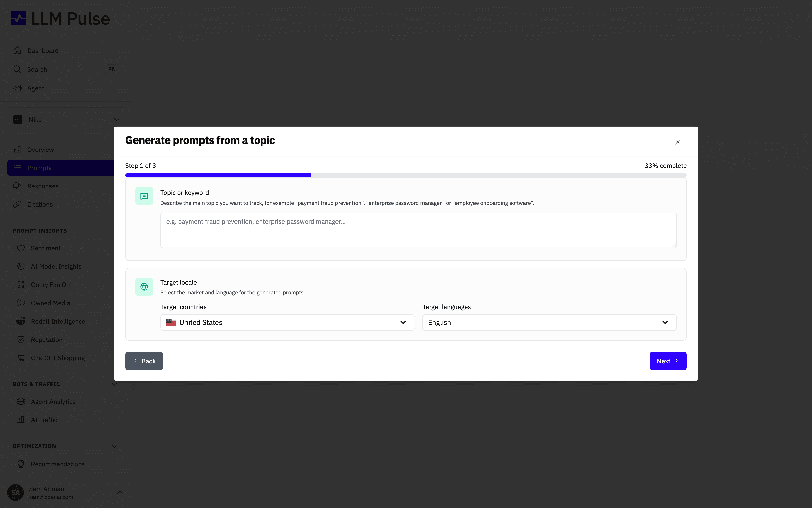Image resolution: width=812 pixels, height=508 pixels.
Task: Click the Search magnifier icon
Action: (18, 69)
